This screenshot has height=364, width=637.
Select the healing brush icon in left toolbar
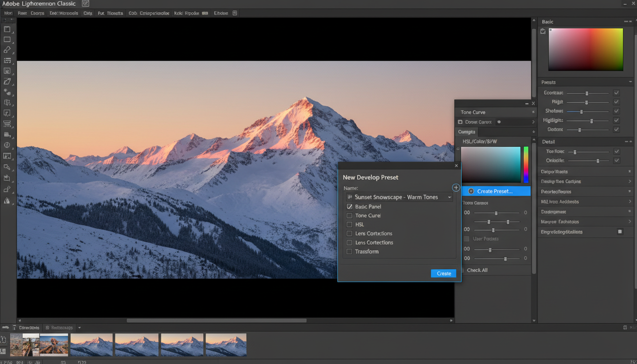click(8, 50)
